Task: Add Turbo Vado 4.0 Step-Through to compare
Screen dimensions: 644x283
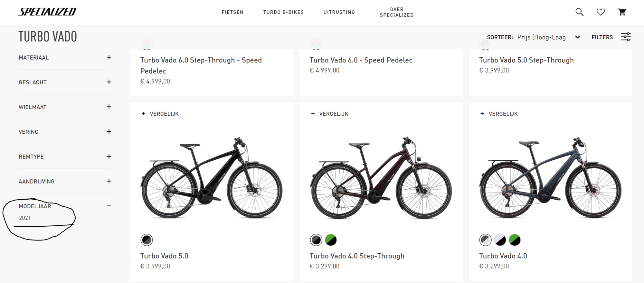Action: pos(330,114)
